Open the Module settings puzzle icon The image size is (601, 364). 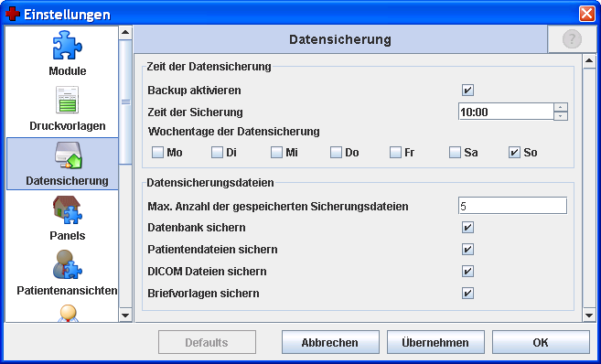coord(68,45)
